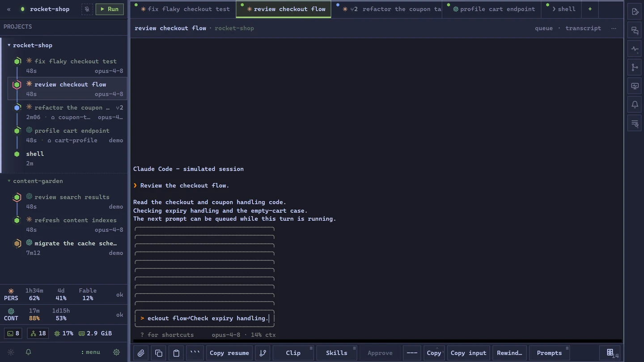Open the monitor icon in right sidebar
The height and width of the screenshot is (362, 644).
coord(635,86)
